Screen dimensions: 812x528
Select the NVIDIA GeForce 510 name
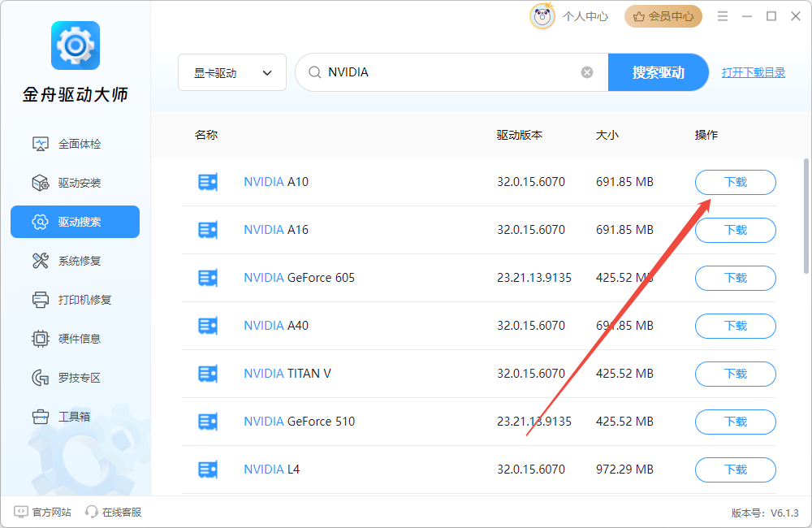pos(300,422)
